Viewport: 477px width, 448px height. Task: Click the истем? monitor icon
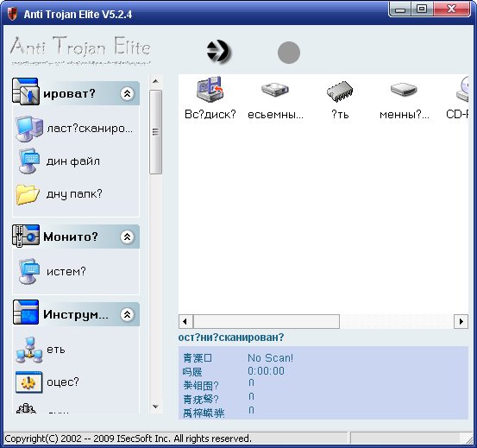click(29, 271)
